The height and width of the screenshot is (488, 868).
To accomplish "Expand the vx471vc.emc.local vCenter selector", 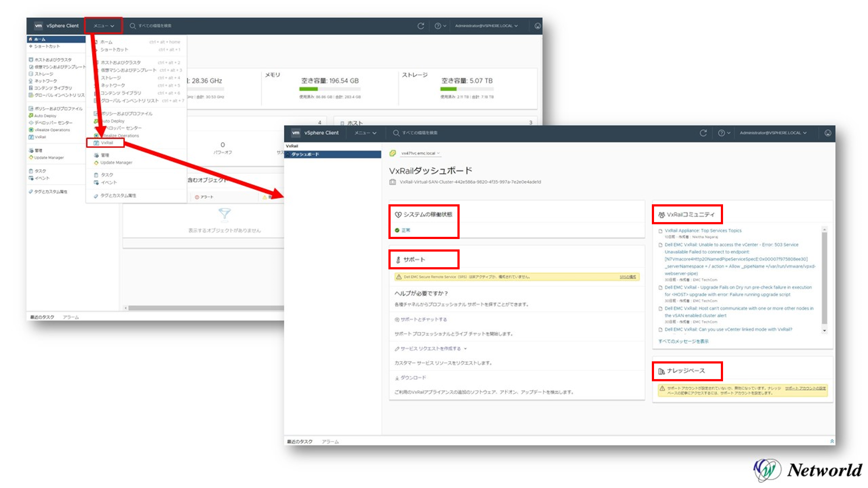I will click(x=420, y=153).
